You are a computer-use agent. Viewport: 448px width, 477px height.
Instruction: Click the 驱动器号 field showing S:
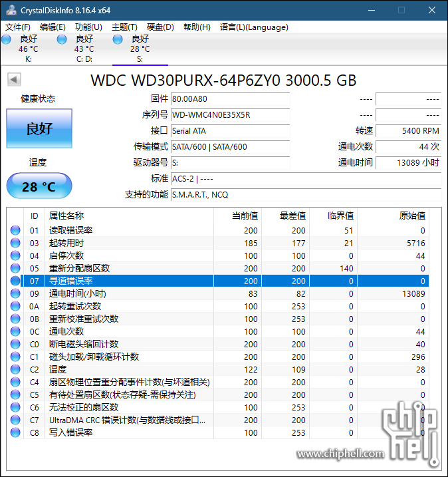tap(230, 163)
